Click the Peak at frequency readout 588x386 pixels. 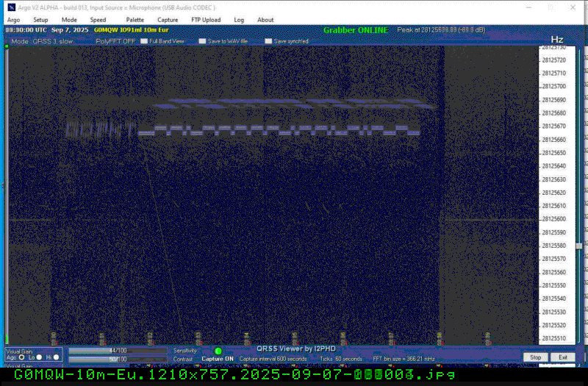[x=441, y=30]
